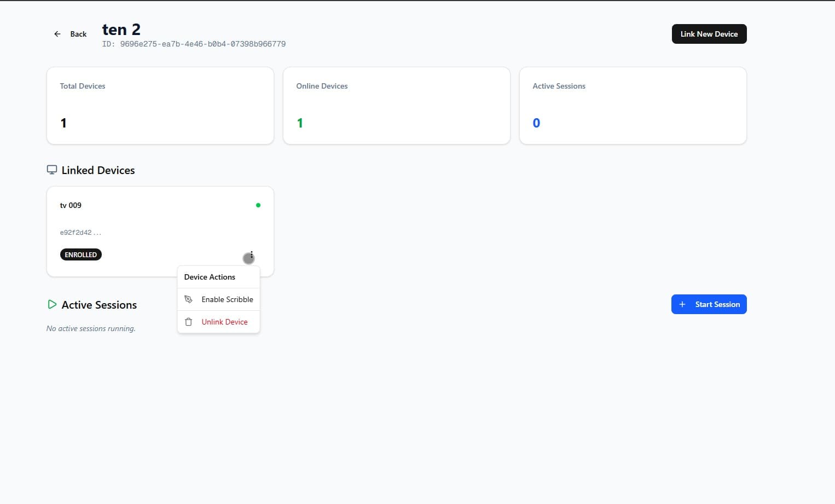Select Unlink Device from Device Actions
This screenshot has height=504, width=835.
[224, 322]
